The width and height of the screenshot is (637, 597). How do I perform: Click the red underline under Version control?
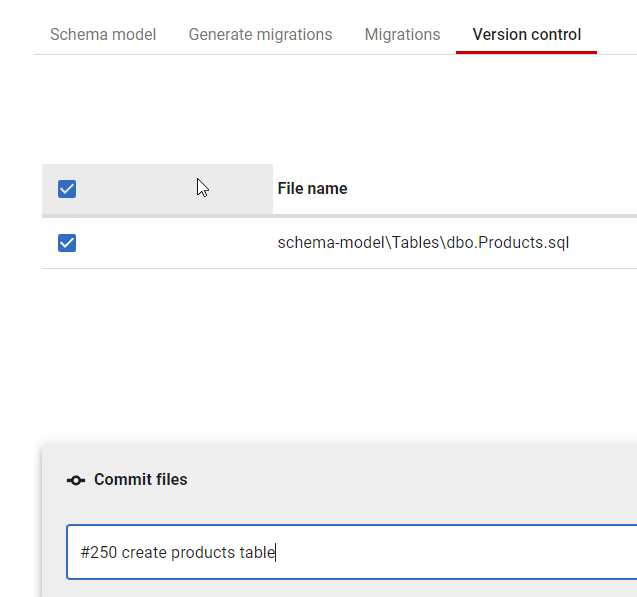tap(526, 52)
